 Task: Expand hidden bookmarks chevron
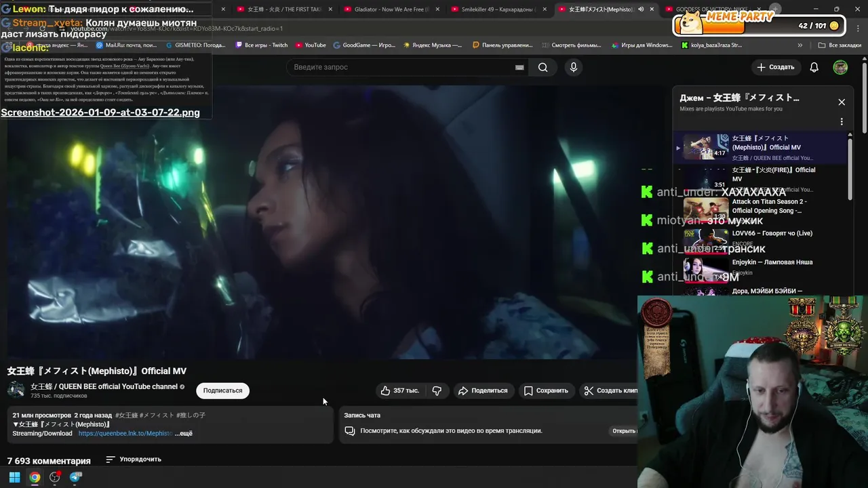click(800, 45)
